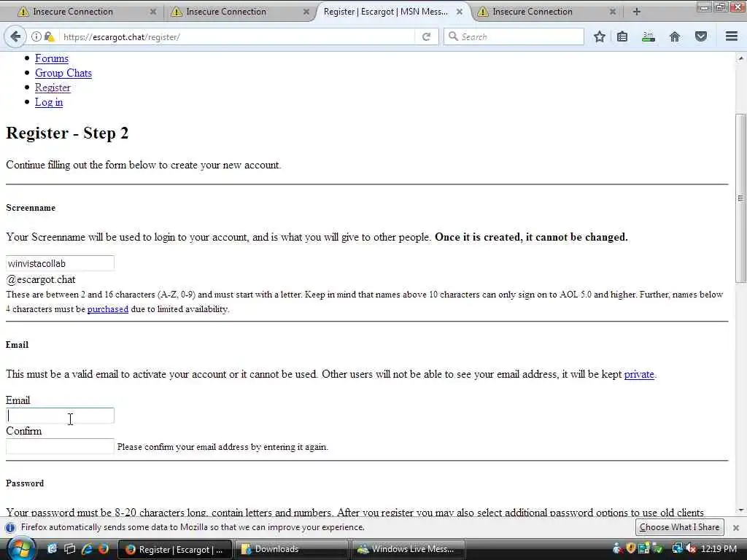
Task: Click the scrollbar up arrow
Action: 740,58
